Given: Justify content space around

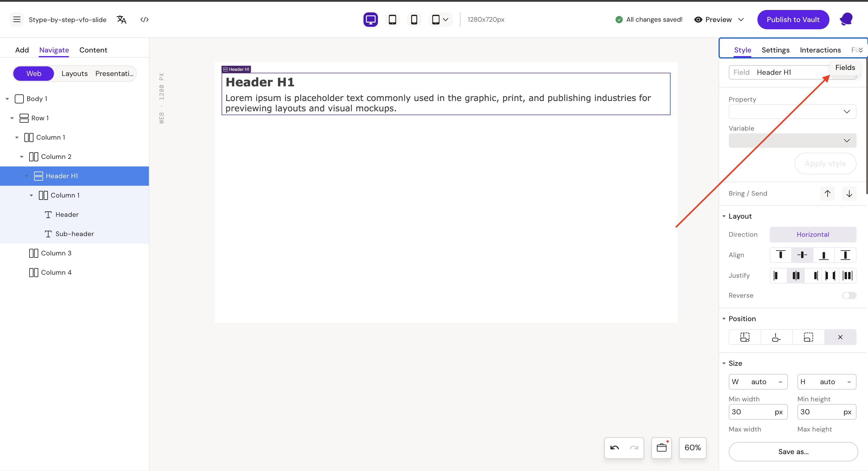Looking at the screenshot, I should pos(848,276).
